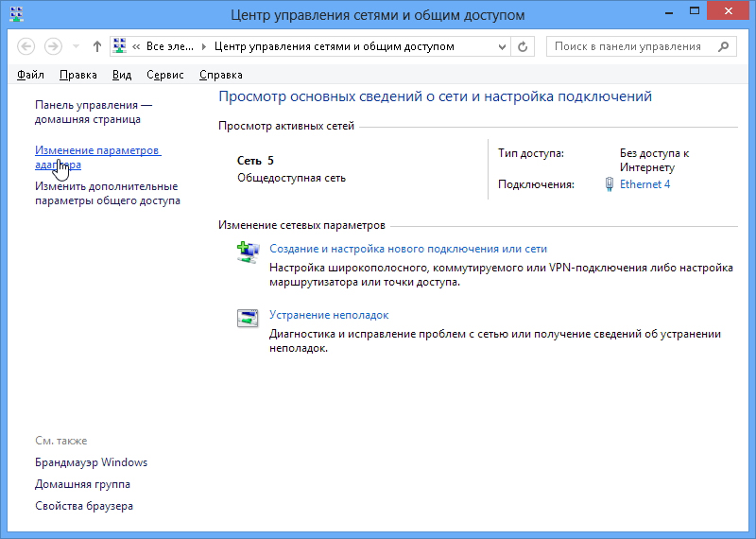
Task: Click the troubleshooting icon
Action: pos(248,319)
